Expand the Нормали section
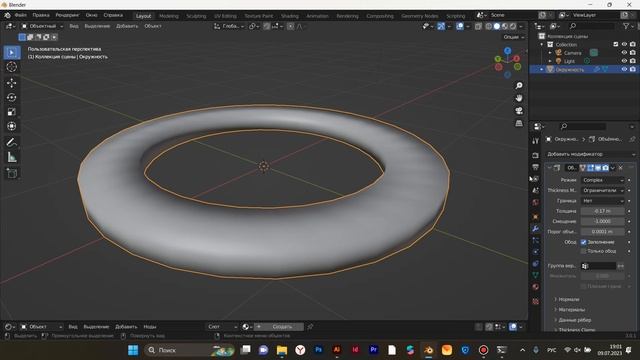The image size is (640, 360). 569,299
